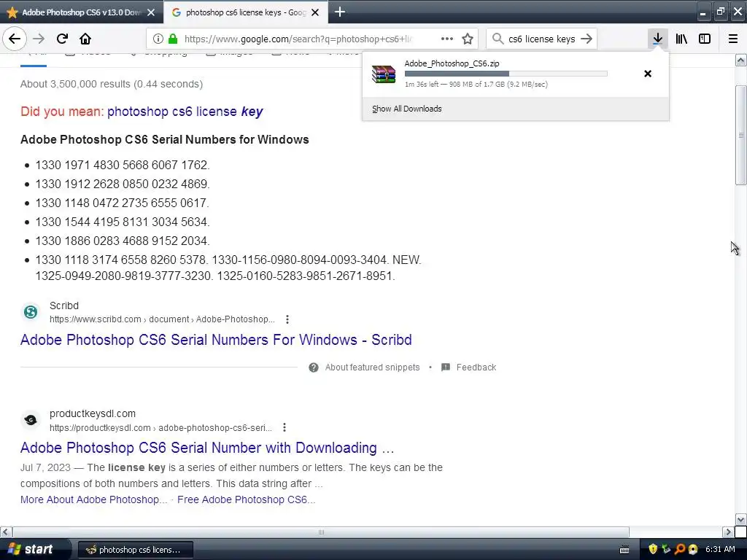
Task: Open the browser home page
Action: (x=85, y=39)
